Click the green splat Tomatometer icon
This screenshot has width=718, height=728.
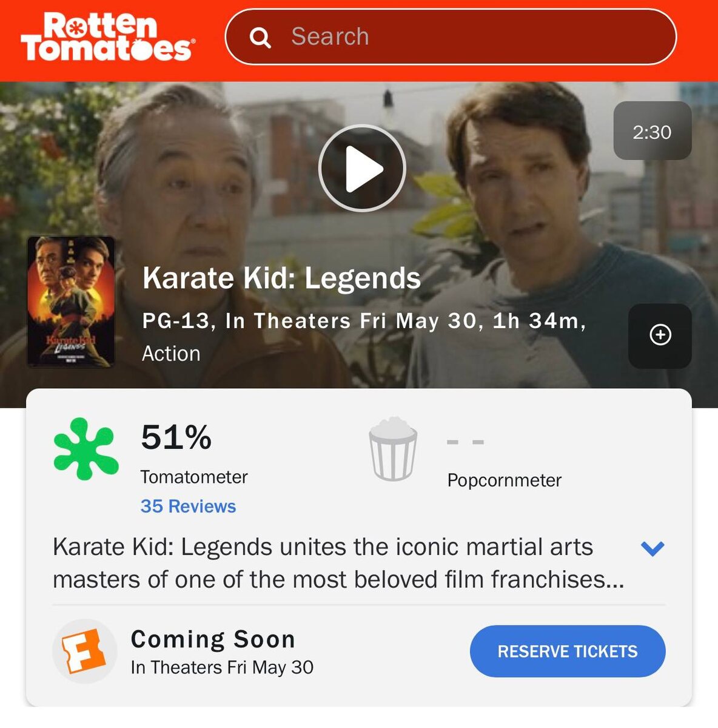pyautogui.click(x=86, y=449)
